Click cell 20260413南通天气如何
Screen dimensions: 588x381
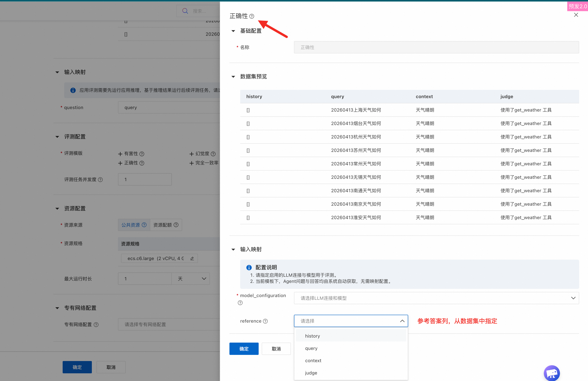356,191
